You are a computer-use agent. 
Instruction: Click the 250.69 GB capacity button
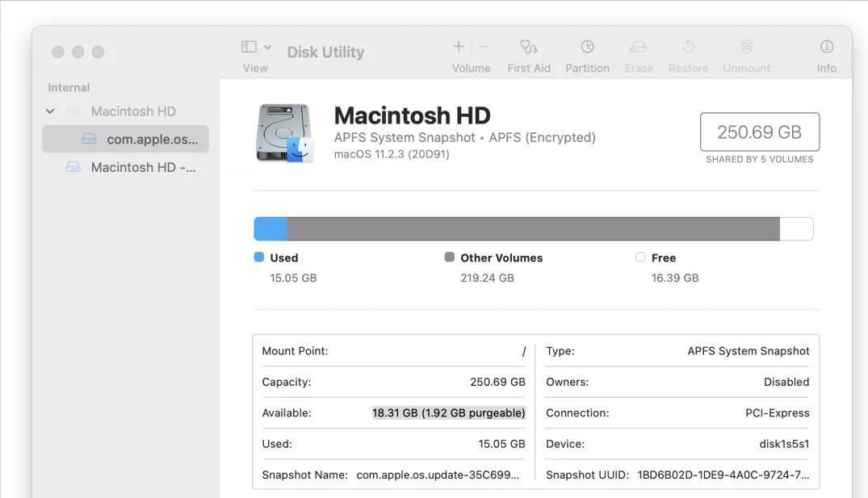pyautogui.click(x=759, y=132)
